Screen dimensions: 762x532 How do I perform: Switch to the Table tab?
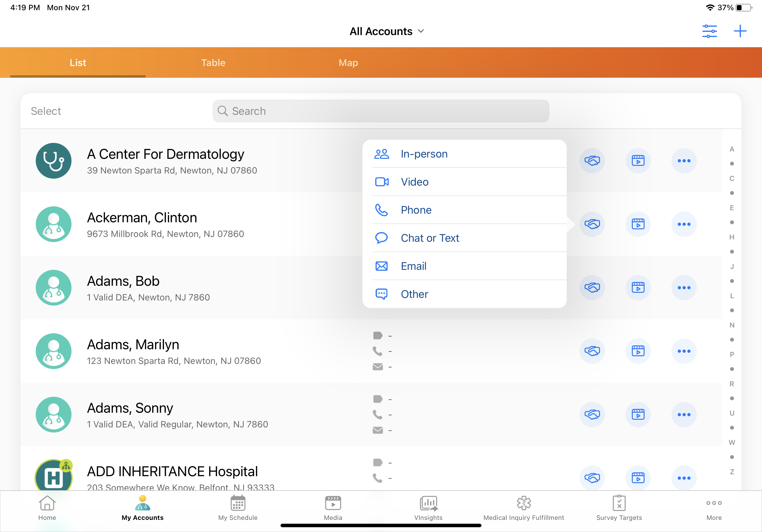[213, 63]
